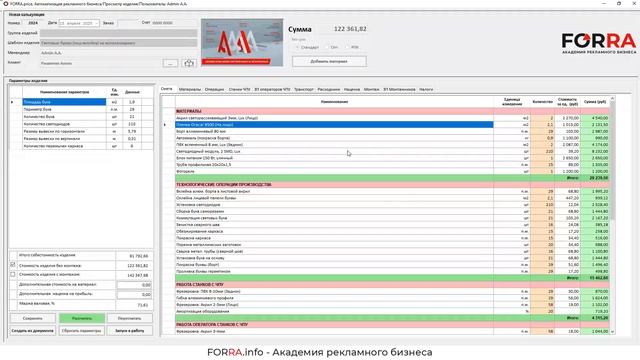Open the Дата date picker dropdown

pos(96,23)
